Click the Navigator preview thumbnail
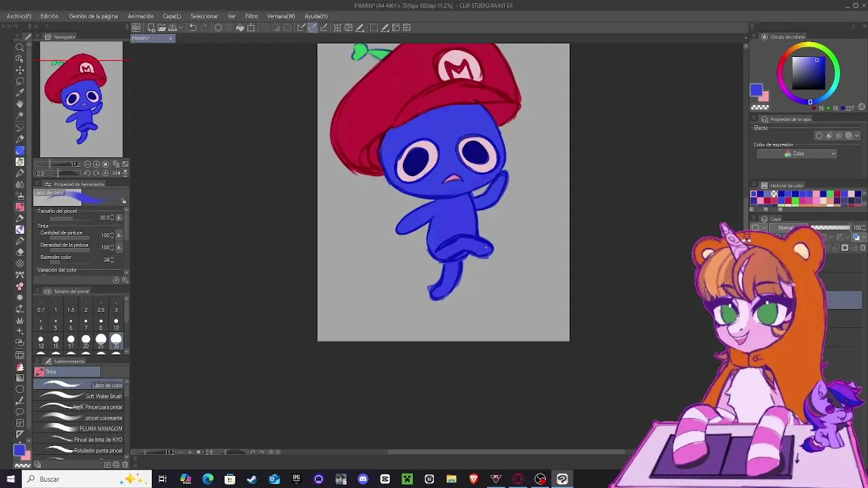The height and width of the screenshot is (488, 868). pos(81,100)
